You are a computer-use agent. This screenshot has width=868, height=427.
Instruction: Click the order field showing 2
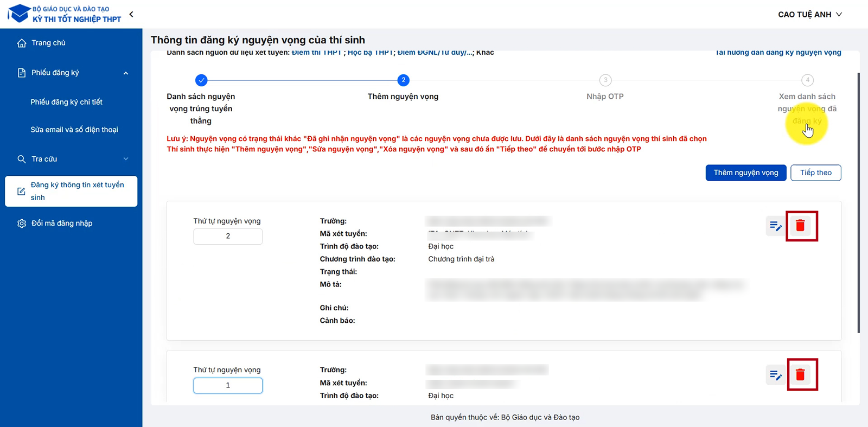click(x=228, y=236)
